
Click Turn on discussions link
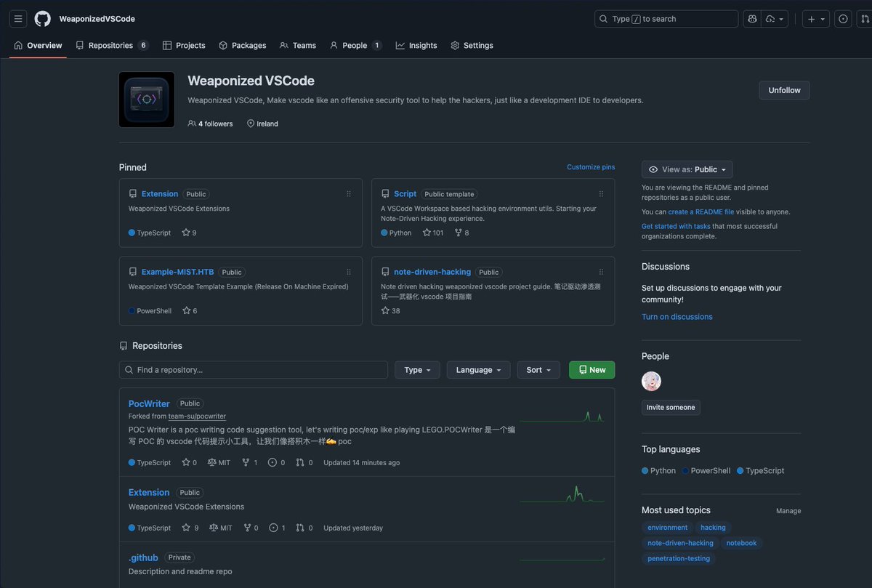pyautogui.click(x=677, y=317)
